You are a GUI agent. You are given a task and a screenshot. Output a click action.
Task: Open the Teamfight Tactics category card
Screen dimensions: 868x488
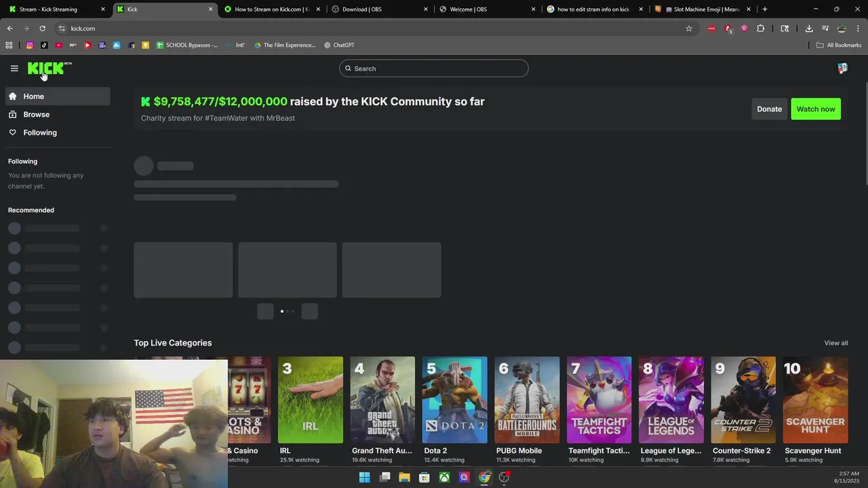pos(599,411)
